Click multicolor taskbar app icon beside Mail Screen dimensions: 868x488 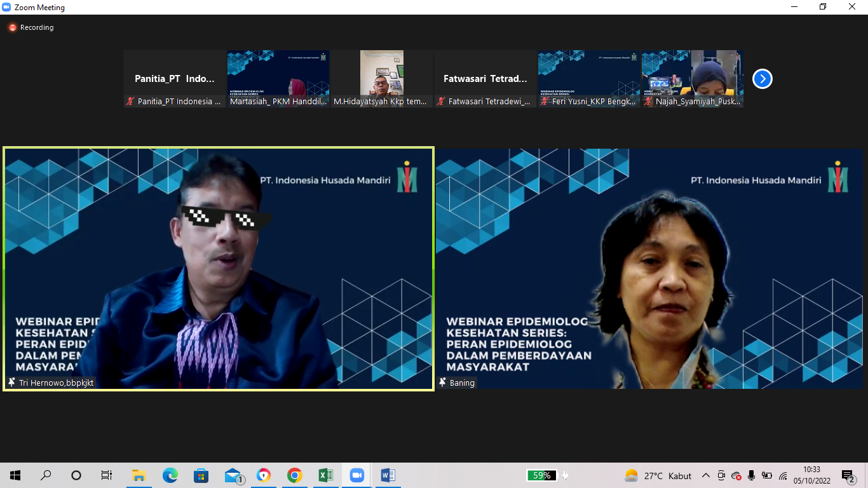tap(264, 475)
